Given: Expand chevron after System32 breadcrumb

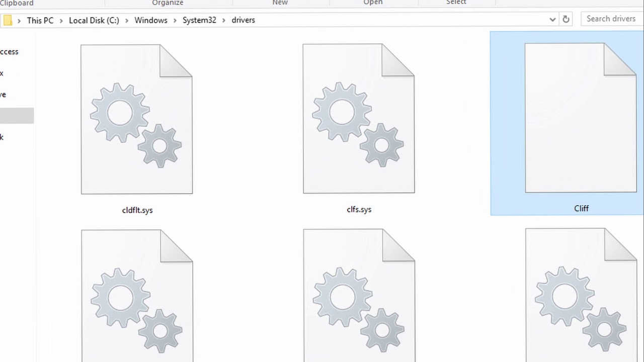Looking at the screenshot, I should tap(224, 21).
